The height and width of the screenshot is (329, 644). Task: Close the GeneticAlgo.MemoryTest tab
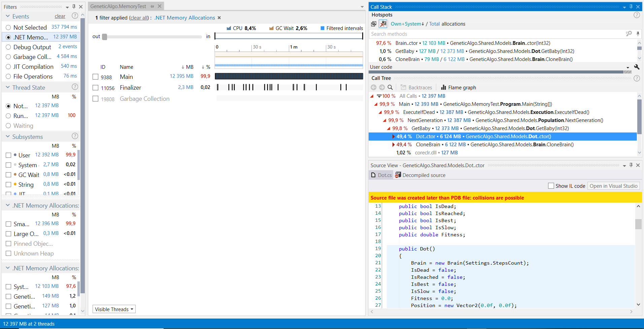coord(160,6)
